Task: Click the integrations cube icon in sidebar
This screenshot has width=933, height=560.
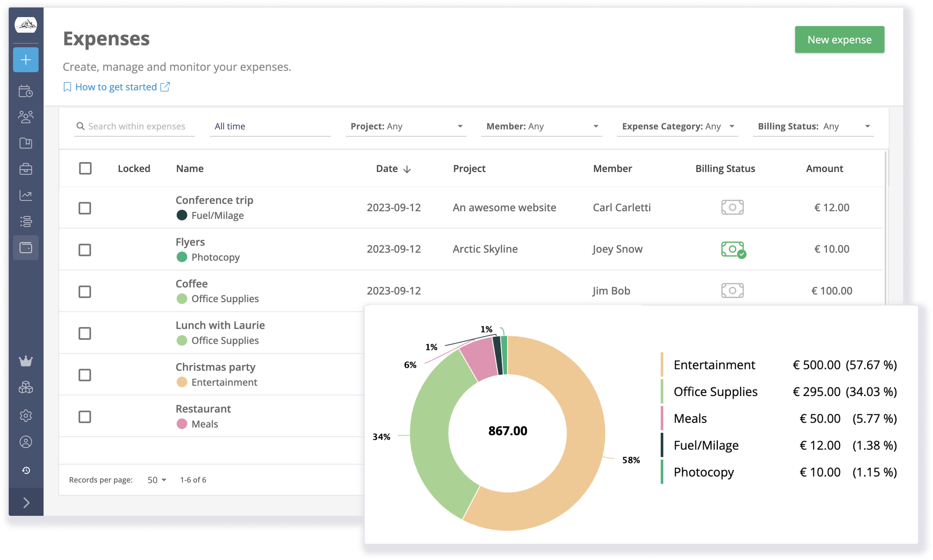Action: coord(26,388)
